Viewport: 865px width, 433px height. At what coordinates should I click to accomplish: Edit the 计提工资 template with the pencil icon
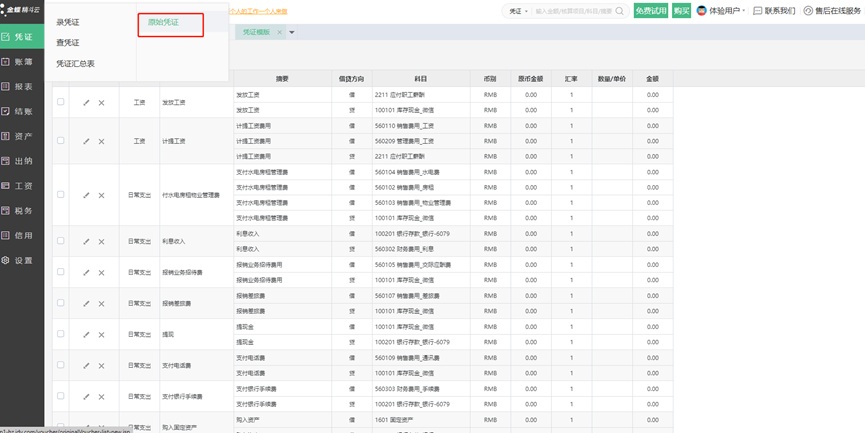pyautogui.click(x=86, y=141)
